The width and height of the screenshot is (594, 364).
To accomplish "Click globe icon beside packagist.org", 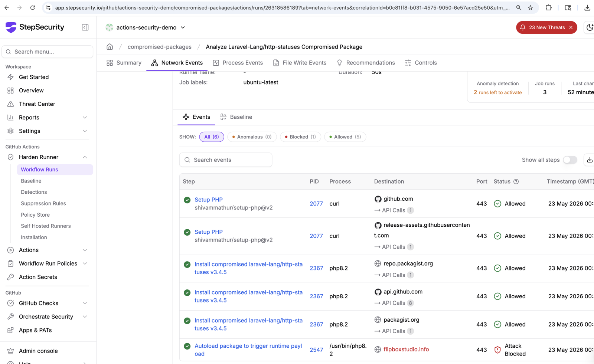I will pyautogui.click(x=378, y=320).
